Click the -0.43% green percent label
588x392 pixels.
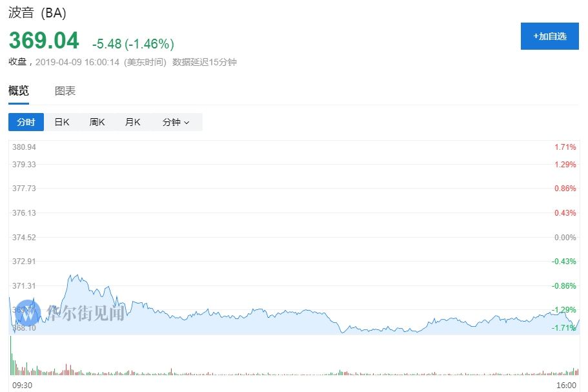pos(563,261)
